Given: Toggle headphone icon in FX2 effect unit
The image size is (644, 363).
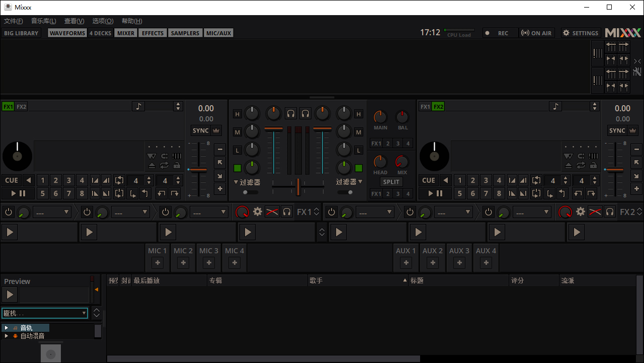Looking at the screenshot, I should (610, 212).
